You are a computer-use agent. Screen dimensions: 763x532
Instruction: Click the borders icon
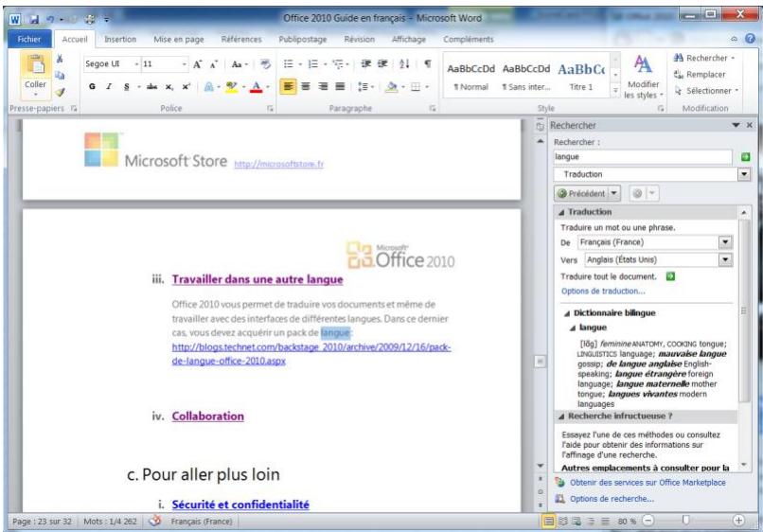tap(416, 87)
